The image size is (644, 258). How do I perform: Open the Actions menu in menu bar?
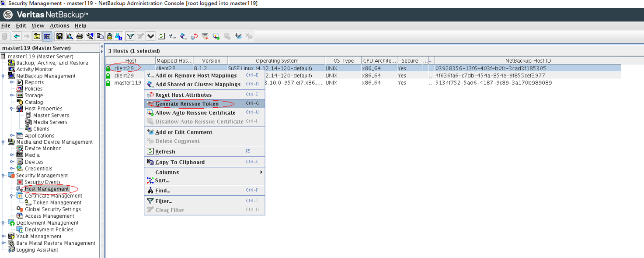pyautogui.click(x=59, y=25)
